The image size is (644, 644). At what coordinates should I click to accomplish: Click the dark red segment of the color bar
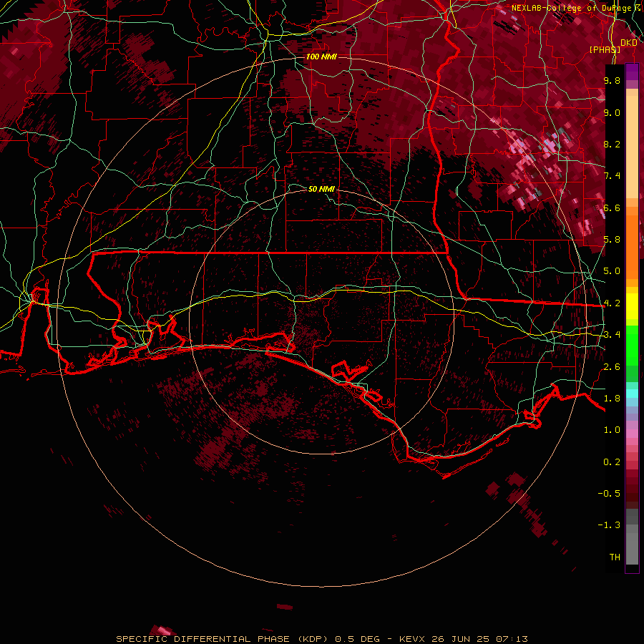[632, 489]
